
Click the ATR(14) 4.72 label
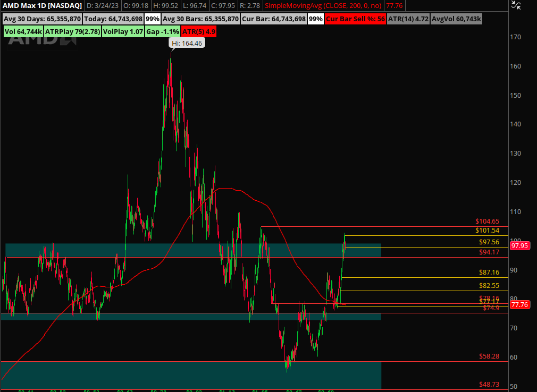pyautogui.click(x=408, y=19)
